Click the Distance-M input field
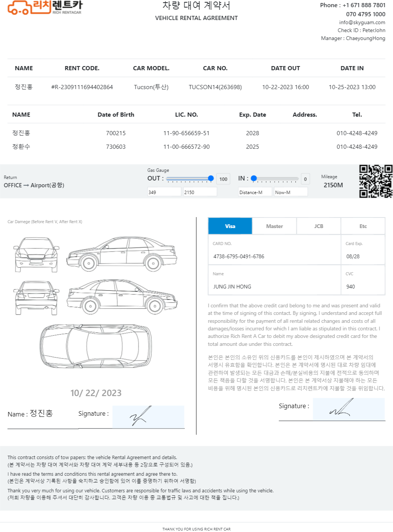The image size is (393, 532). 255,192
